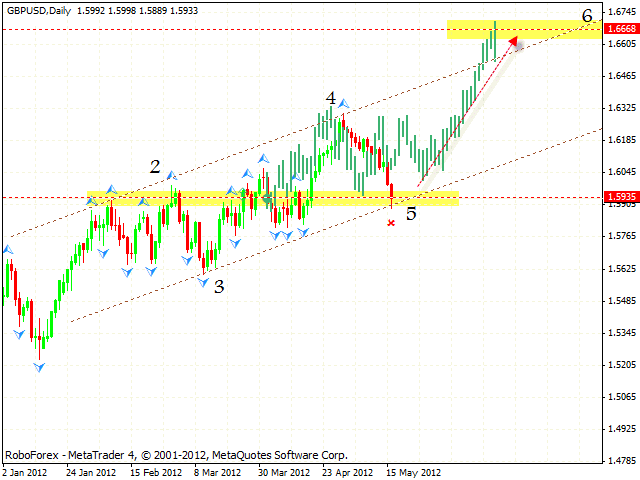Click the red arrowhead near the upper yellow zone
This screenshot has height=480, width=640.
coord(513,41)
